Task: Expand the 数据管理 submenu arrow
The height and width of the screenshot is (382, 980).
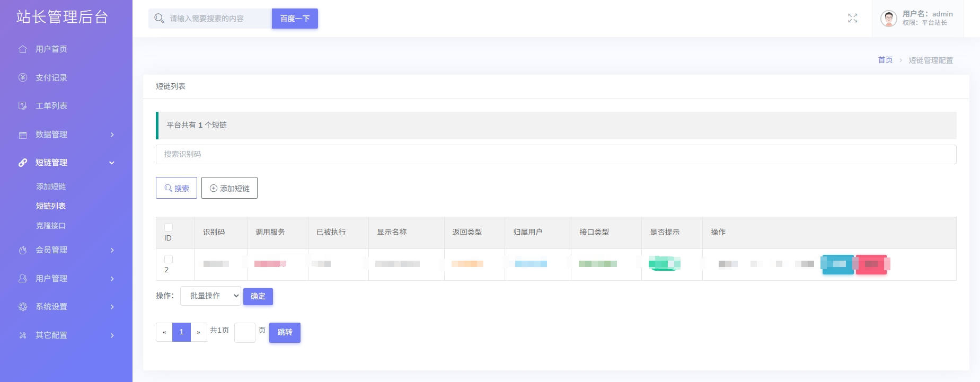Action: 112,135
